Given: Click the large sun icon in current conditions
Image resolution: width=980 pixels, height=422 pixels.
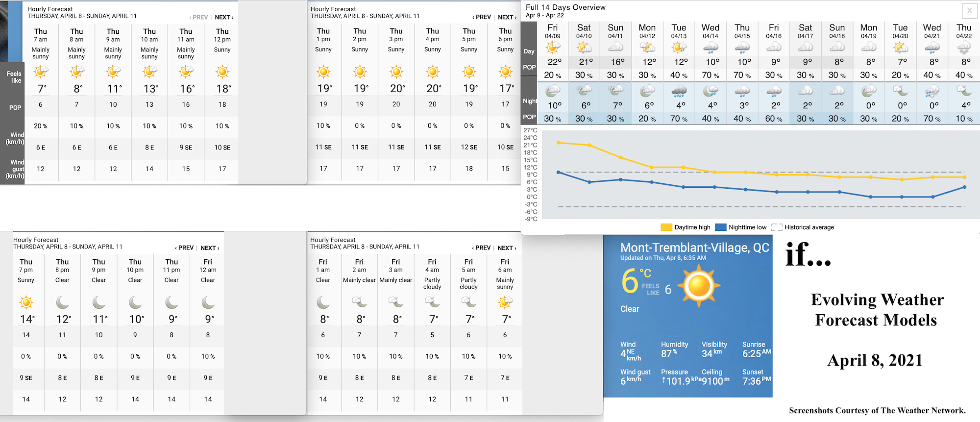Looking at the screenshot, I should tap(699, 286).
